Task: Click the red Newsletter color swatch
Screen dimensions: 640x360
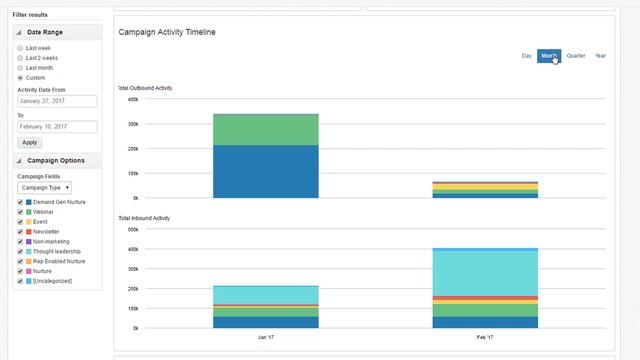Action: (x=29, y=232)
